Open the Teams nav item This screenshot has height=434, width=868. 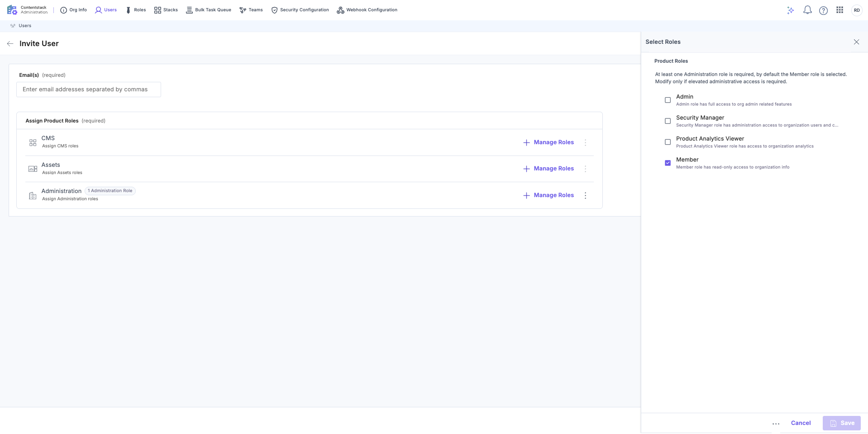tap(251, 10)
